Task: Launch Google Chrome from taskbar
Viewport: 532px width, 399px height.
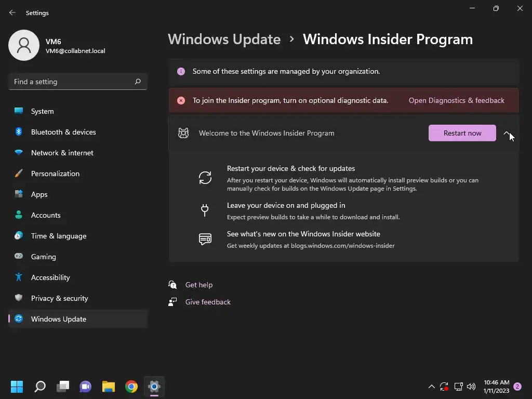Action: 131,387
